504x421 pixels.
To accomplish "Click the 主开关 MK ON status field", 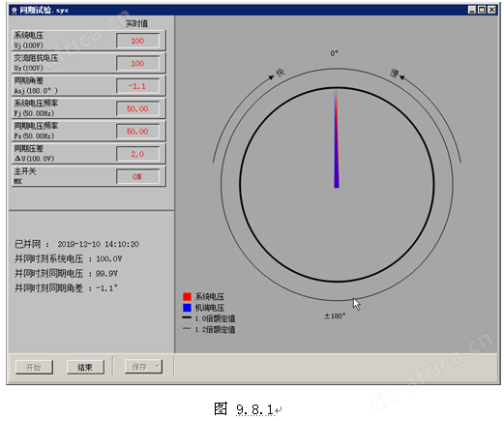I will click(x=137, y=177).
